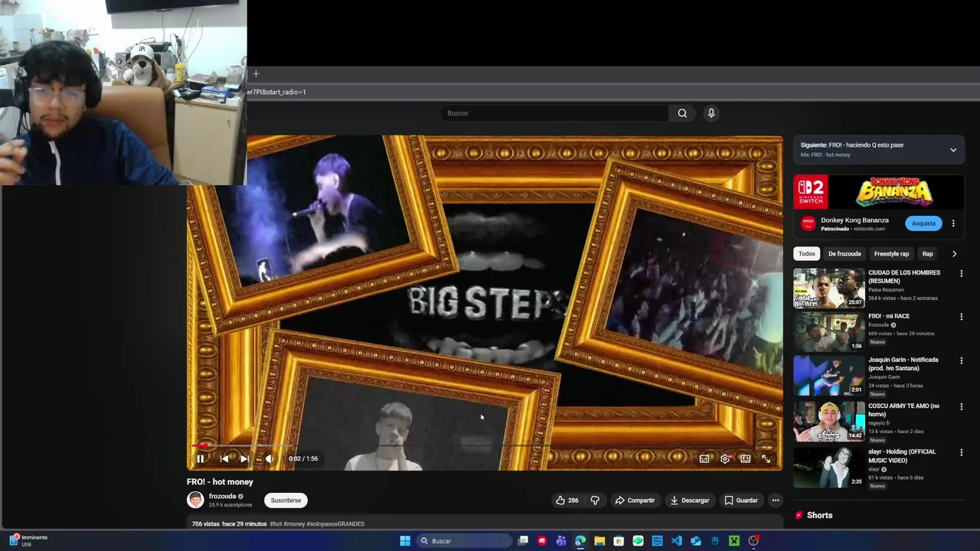Open options for CIUDAD DE LOS HOMBRES
Viewport: 980px width, 551px height.
(x=962, y=273)
